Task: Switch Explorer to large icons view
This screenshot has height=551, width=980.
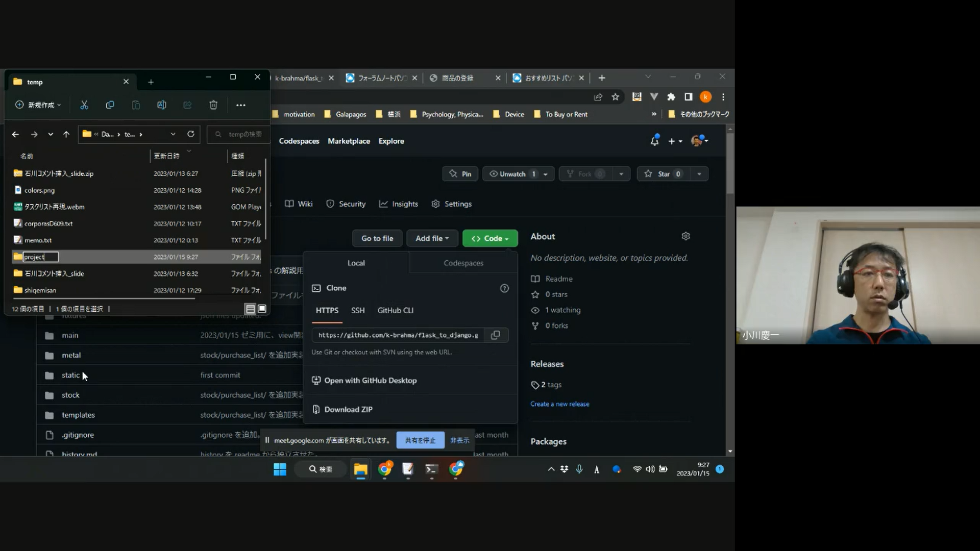Action: (262, 309)
